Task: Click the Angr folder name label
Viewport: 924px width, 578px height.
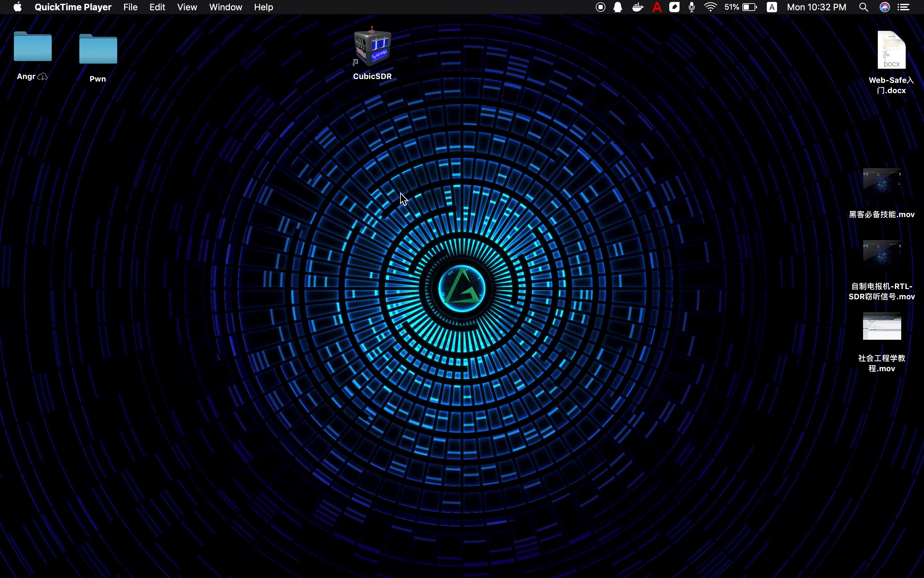Action: click(x=26, y=76)
